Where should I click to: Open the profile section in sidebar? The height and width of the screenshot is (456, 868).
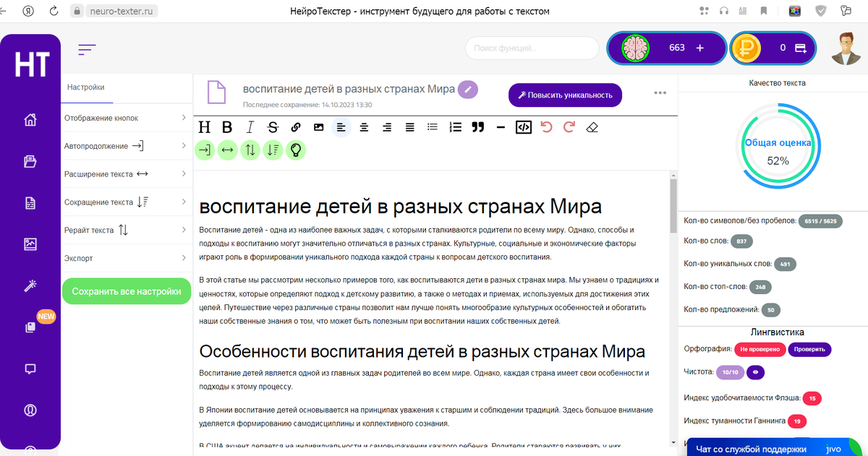[x=30, y=410]
